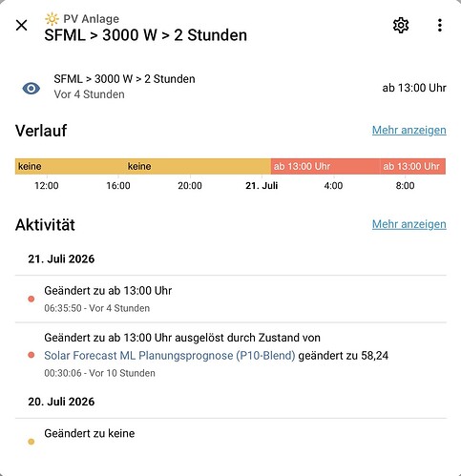Open Solar Forecast ML Planungsprognose (P10-Blend) link
Image resolution: width=461 pixels, height=476 pixels.
pyautogui.click(x=170, y=355)
